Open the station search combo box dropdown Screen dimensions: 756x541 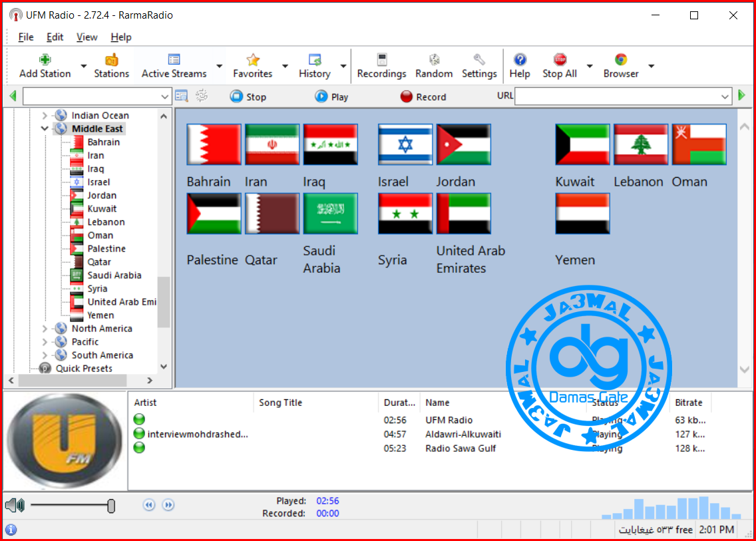(x=164, y=96)
